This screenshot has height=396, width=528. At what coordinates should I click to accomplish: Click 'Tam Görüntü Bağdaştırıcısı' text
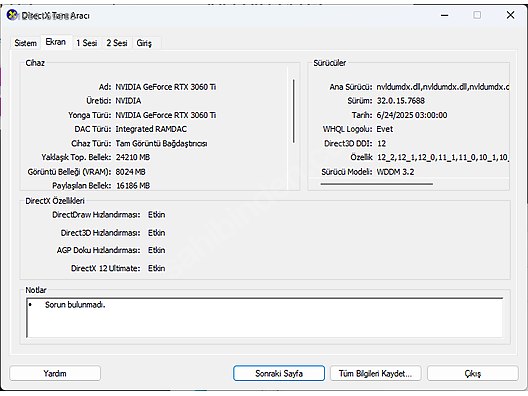coord(162,143)
